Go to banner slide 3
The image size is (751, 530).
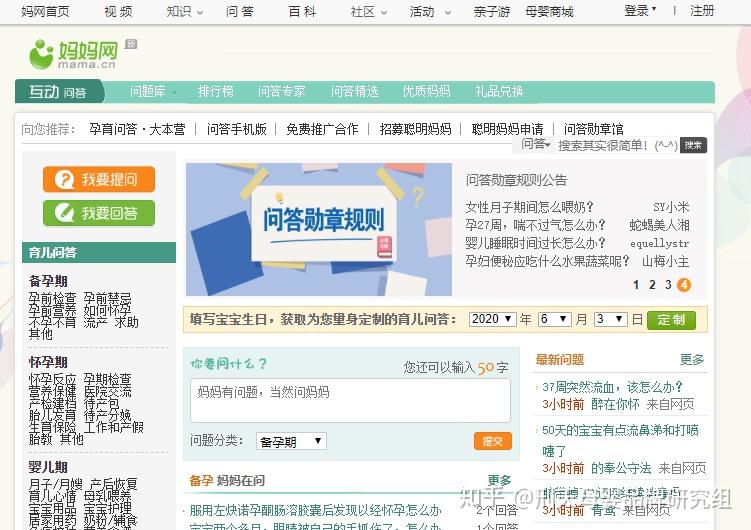[x=668, y=285]
